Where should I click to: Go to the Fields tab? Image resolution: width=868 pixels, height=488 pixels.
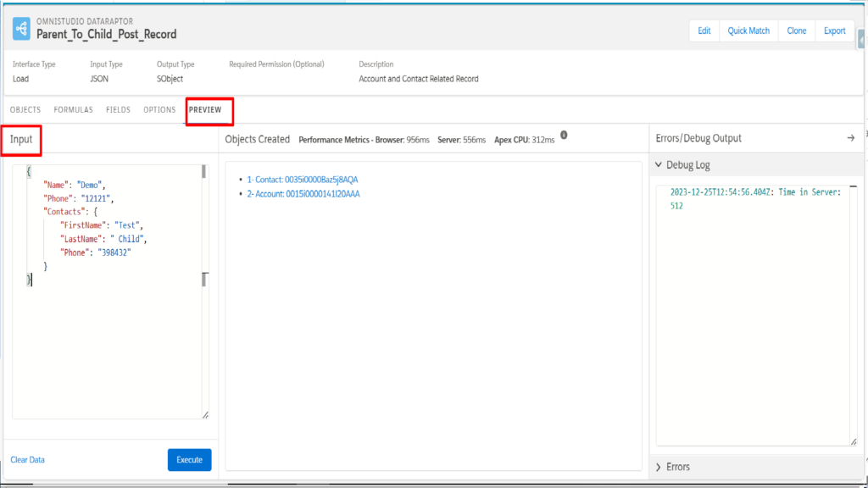(118, 109)
